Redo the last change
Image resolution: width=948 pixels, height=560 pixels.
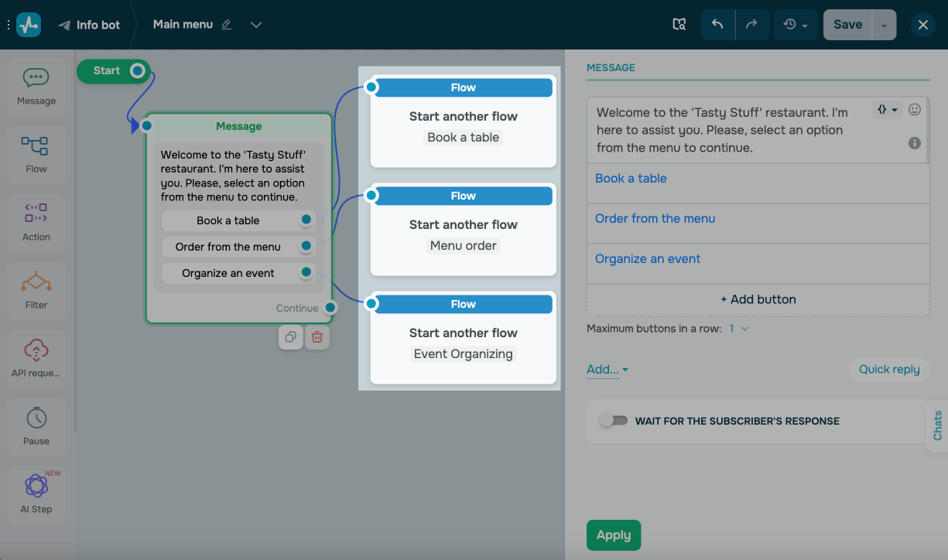[x=751, y=25]
